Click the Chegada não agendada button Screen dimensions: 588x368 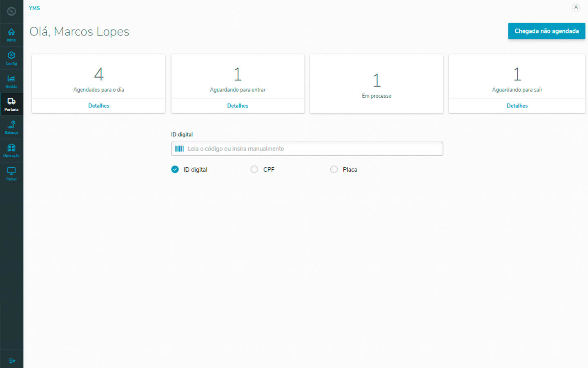pyautogui.click(x=546, y=31)
